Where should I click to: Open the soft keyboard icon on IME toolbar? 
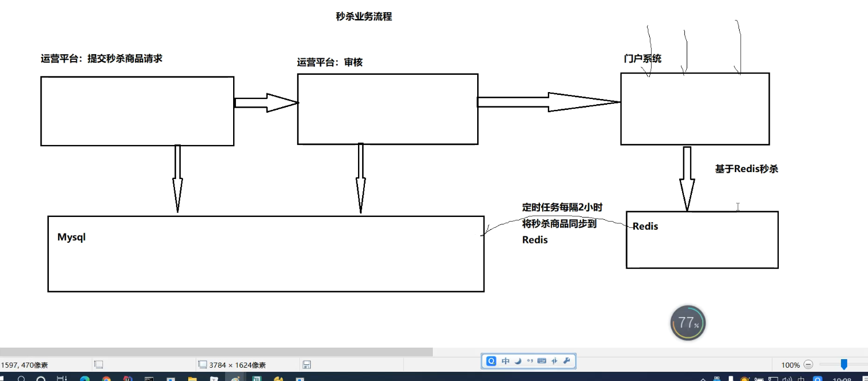coord(542,361)
